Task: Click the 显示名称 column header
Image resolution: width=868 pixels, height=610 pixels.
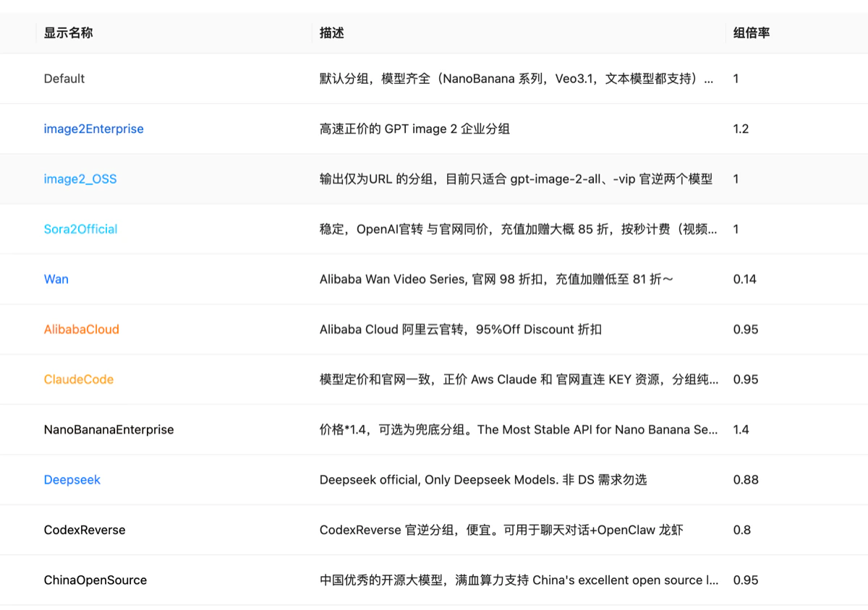Action: click(x=68, y=33)
